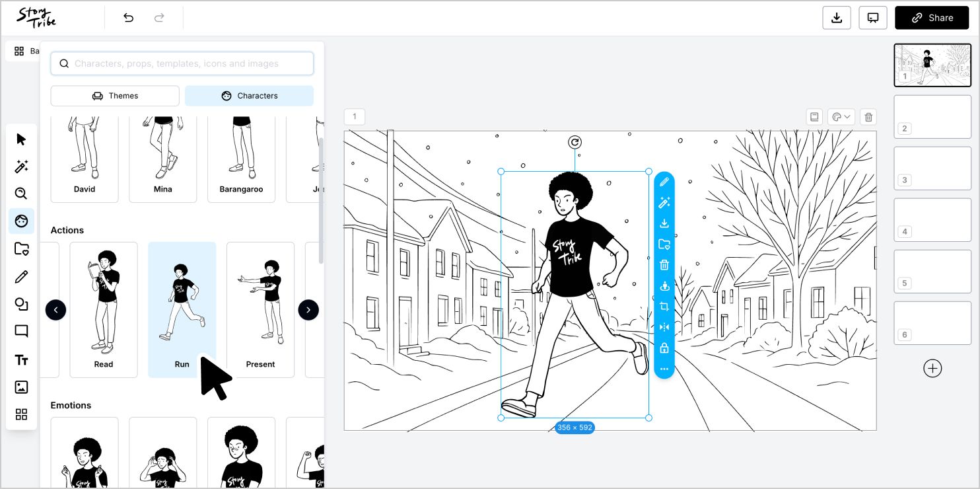Click the 356 × 592 size label
The width and height of the screenshot is (980, 489).
click(575, 428)
